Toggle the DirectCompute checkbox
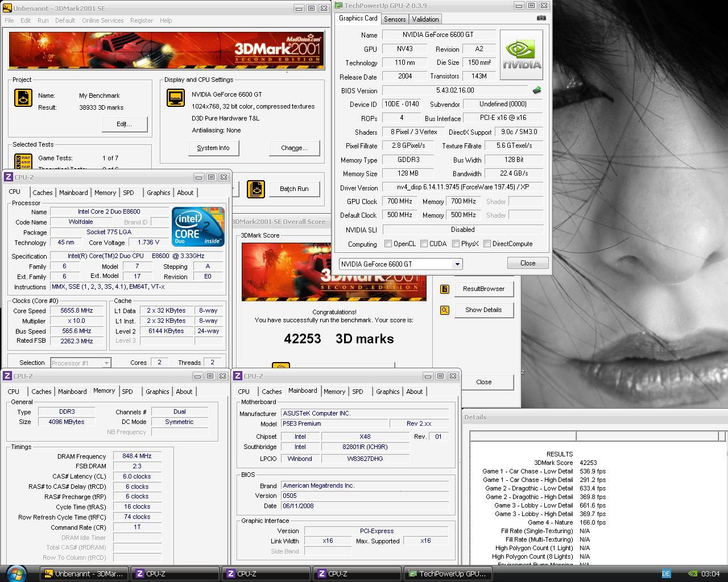This screenshot has width=728, height=582. click(x=487, y=244)
